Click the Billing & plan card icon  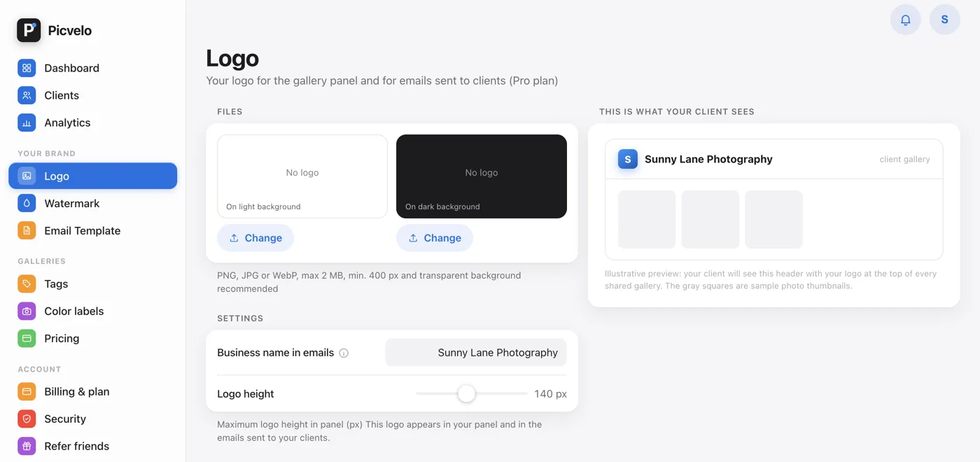[x=27, y=391]
